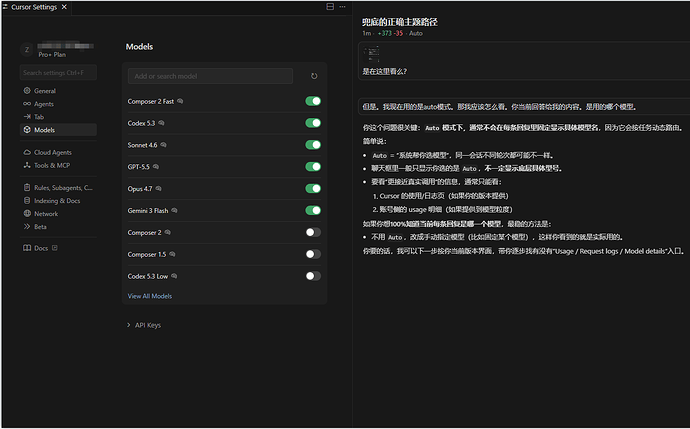The width and height of the screenshot is (690, 429).
Task: Enable the Codex 5.3 Low model
Action: pyautogui.click(x=313, y=276)
